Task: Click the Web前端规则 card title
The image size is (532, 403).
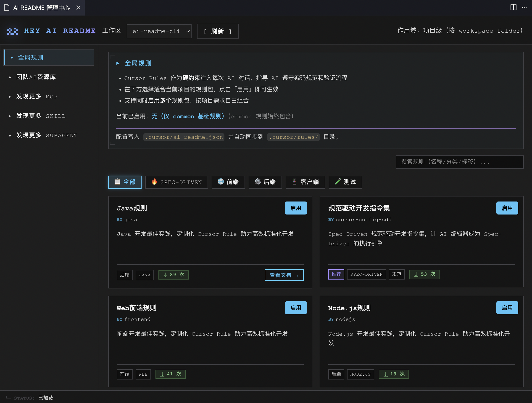Action: coord(136,308)
